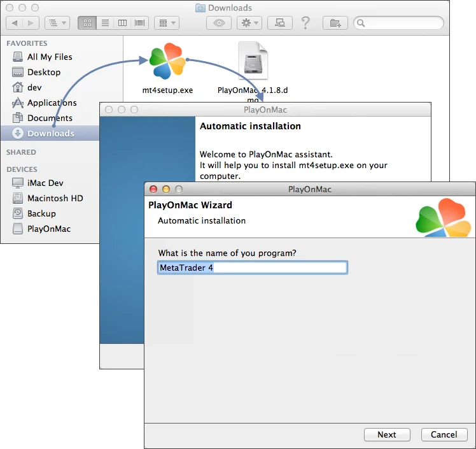Viewport: 476px width, 449px height.
Task: Click the Finder search field
Action: pyautogui.click(x=398, y=23)
